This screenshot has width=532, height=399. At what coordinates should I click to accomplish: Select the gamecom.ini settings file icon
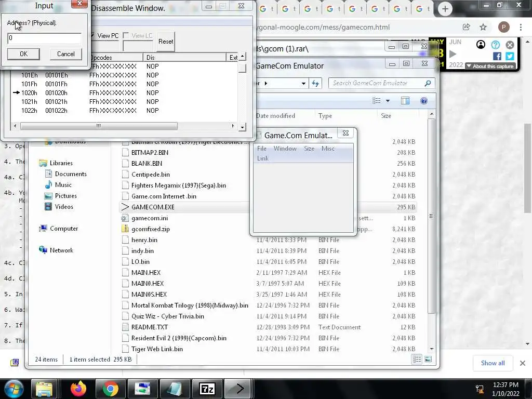pos(125,218)
